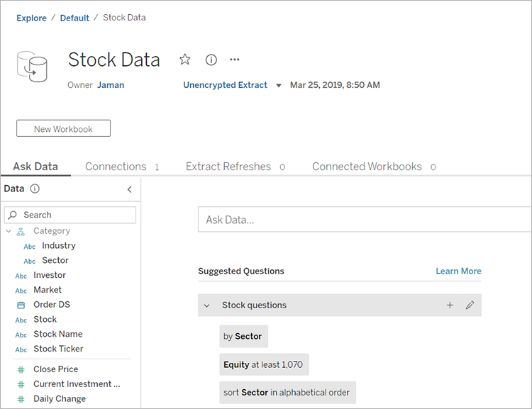532x409 pixels.
Task: Click the number icon for Current Investment
Action: click(x=21, y=385)
